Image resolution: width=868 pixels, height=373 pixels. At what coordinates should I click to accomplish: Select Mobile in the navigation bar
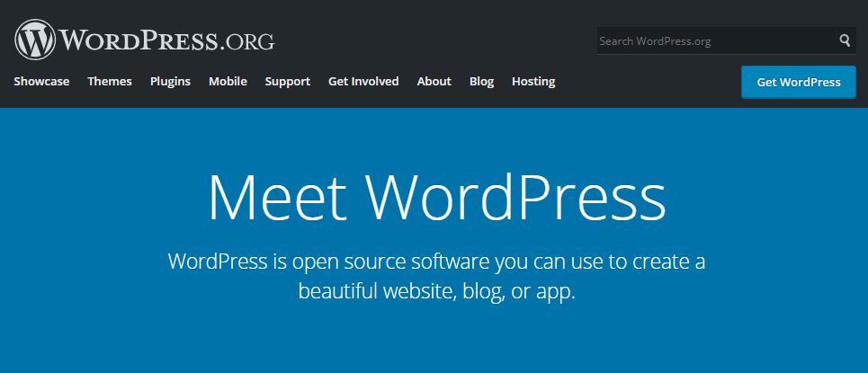(x=228, y=82)
